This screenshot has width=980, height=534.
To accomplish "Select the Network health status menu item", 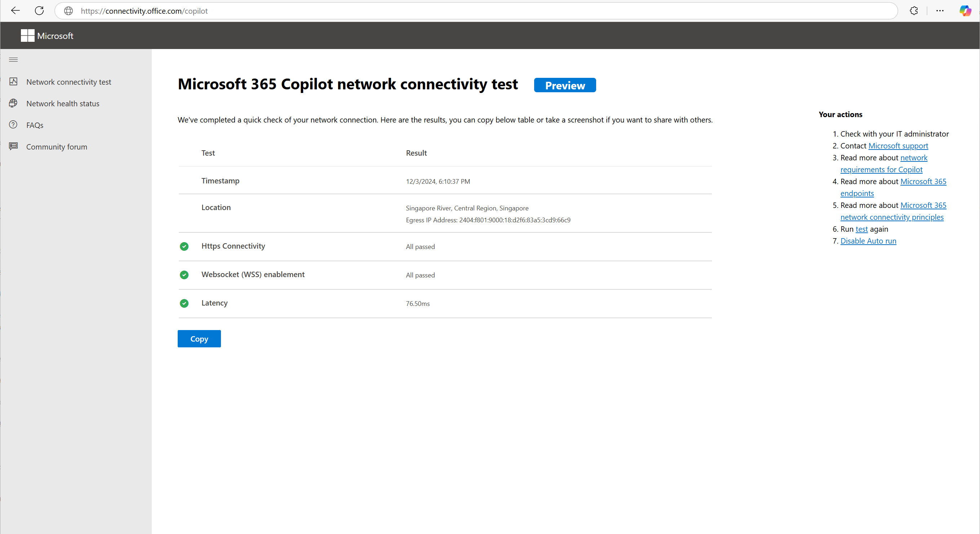I will (62, 103).
